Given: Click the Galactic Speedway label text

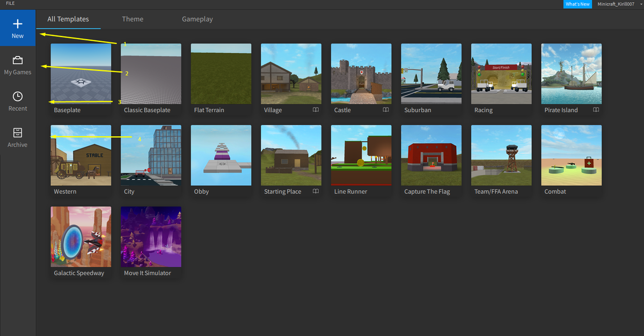Looking at the screenshot, I should tap(79, 273).
